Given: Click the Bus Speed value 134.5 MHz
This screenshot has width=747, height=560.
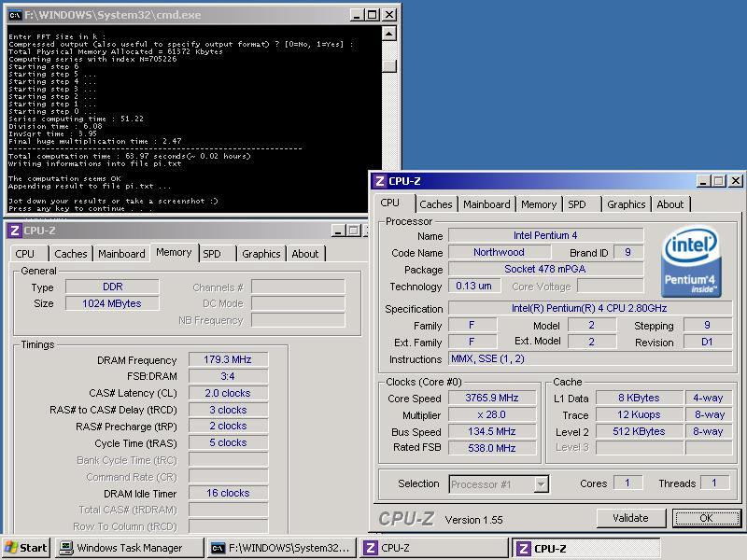Looking at the screenshot, I should click(x=492, y=431).
